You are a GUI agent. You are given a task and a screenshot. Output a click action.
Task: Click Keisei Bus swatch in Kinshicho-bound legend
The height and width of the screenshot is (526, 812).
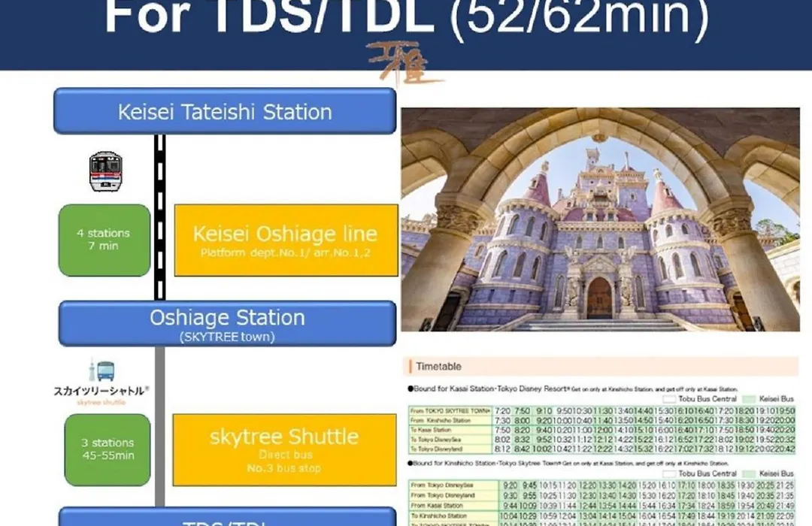point(749,473)
